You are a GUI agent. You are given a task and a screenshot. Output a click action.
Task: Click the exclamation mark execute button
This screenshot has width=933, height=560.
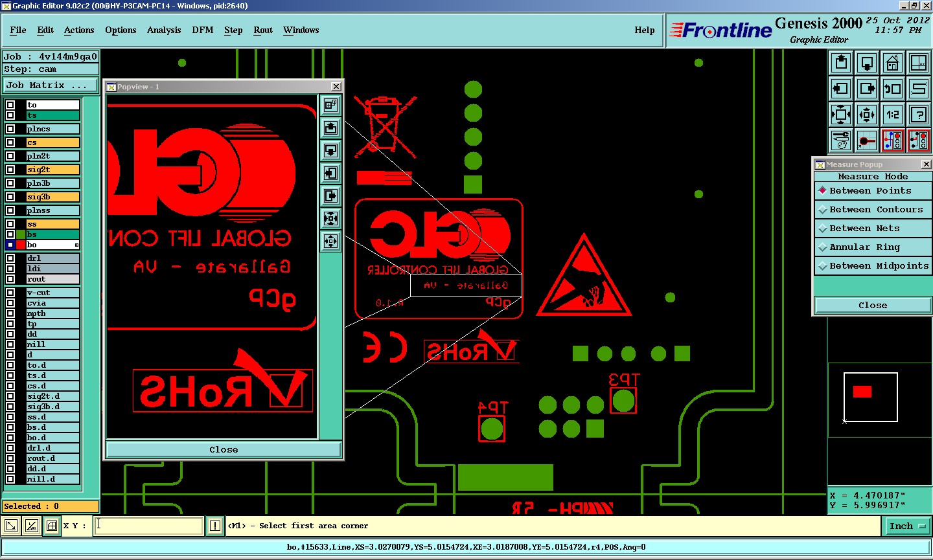click(x=215, y=526)
